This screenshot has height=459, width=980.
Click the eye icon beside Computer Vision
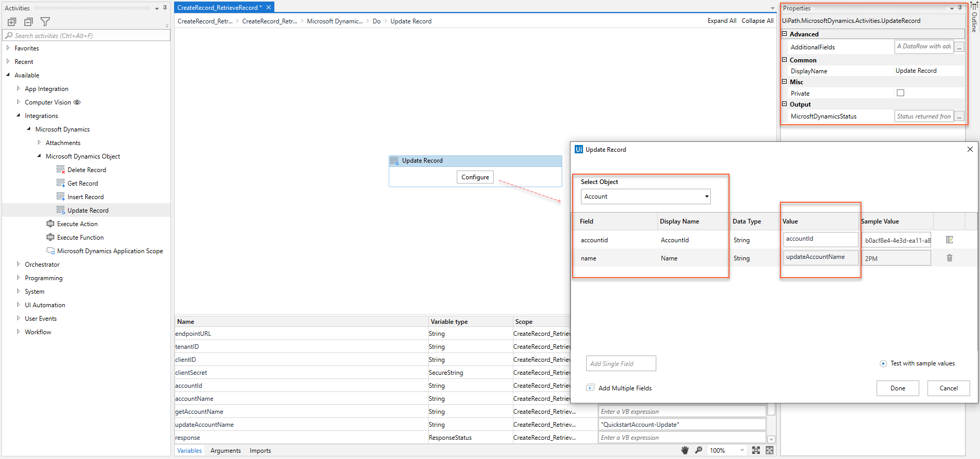click(x=77, y=102)
